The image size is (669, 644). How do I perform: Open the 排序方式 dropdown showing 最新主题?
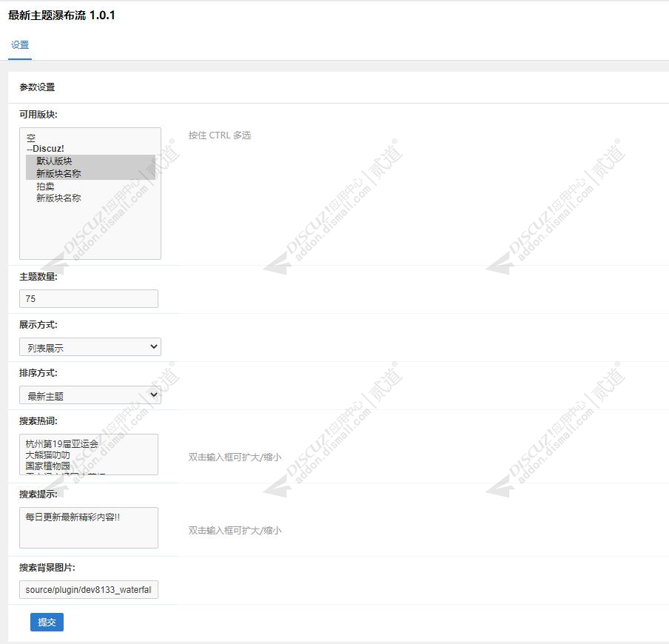point(90,395)
